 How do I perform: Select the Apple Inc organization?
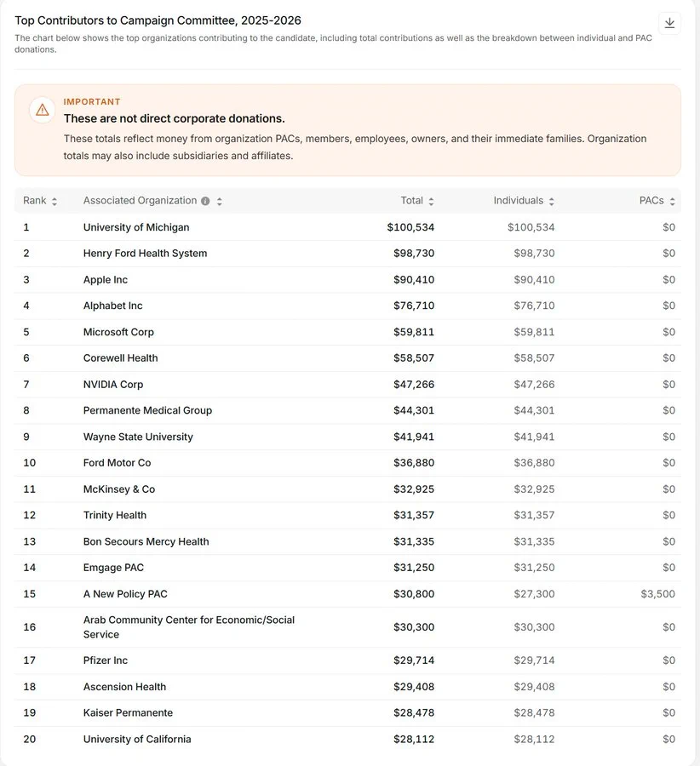point(105,280)
